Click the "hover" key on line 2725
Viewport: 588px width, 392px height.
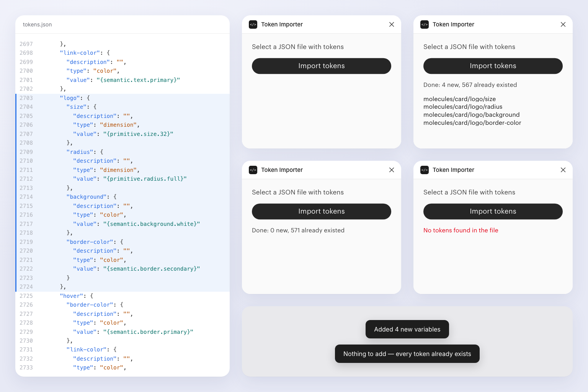(72, 296)
